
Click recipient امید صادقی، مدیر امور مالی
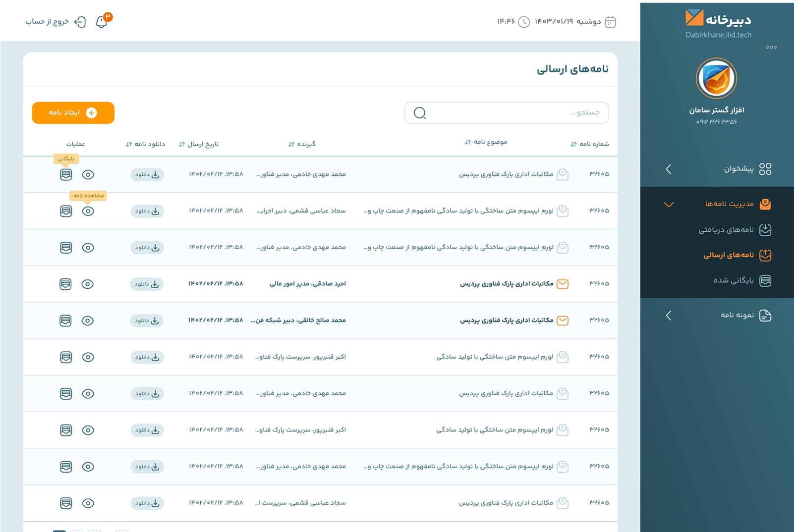[x=307, y=284]
